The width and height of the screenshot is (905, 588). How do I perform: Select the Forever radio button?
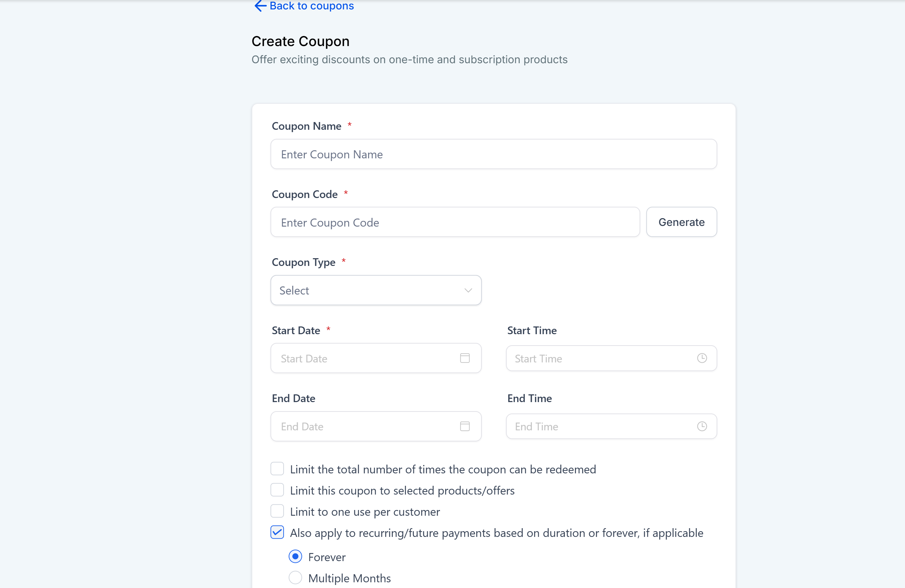click(295, 556)
